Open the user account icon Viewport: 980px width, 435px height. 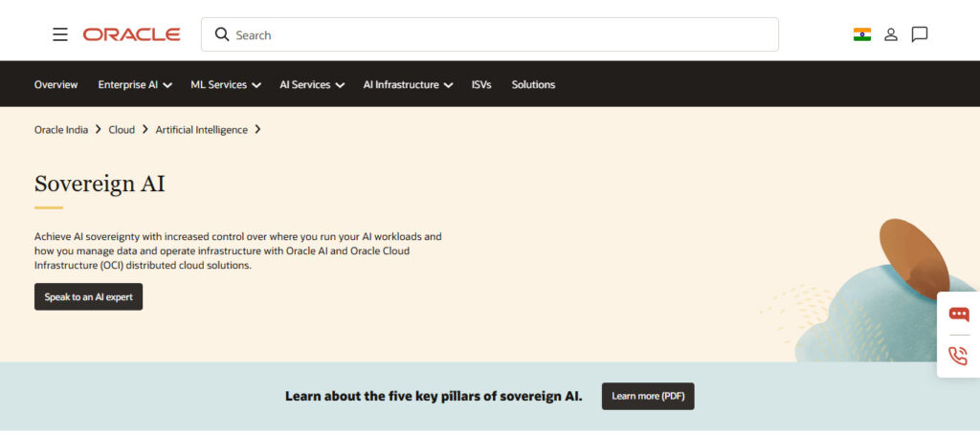(x=891, y=34)
